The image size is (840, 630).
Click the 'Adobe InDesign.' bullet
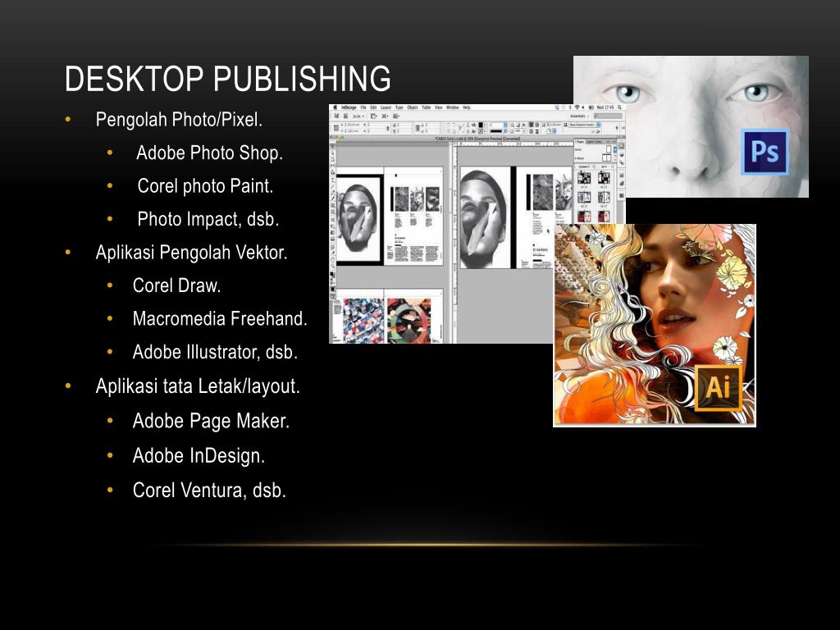(x=199, y=456)
